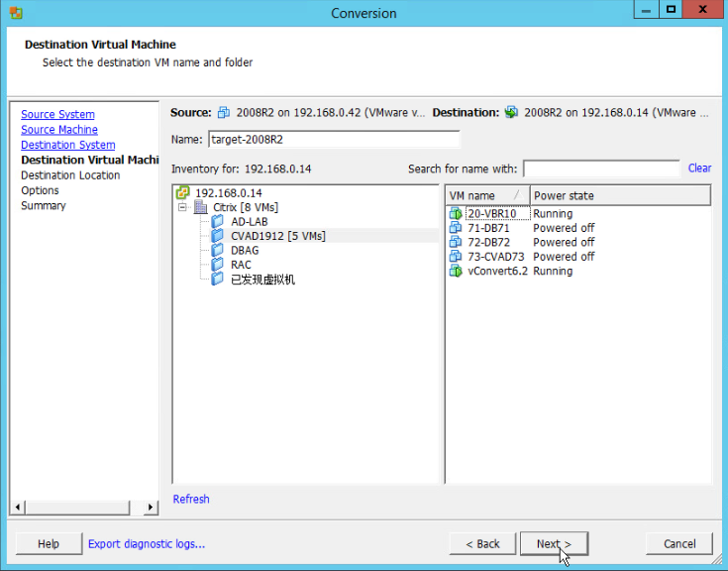
Task: Select Options step in sidebar
Action: [x=40, y=190]
